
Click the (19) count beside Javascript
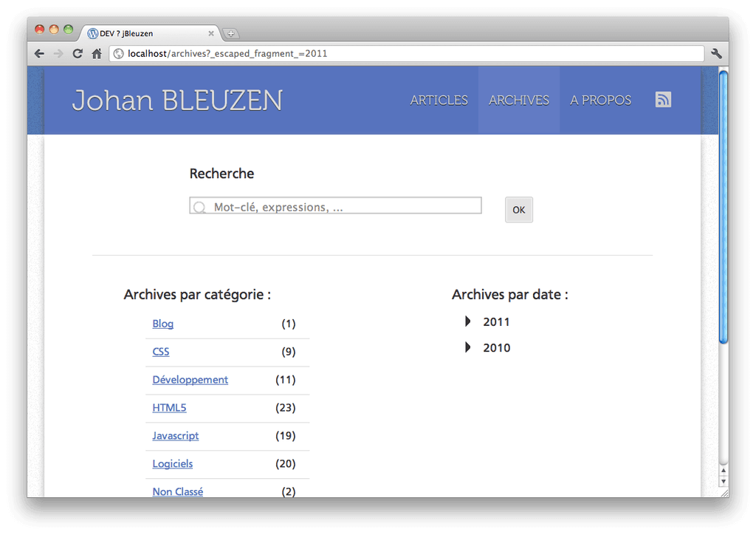click(x=286, y=436)
